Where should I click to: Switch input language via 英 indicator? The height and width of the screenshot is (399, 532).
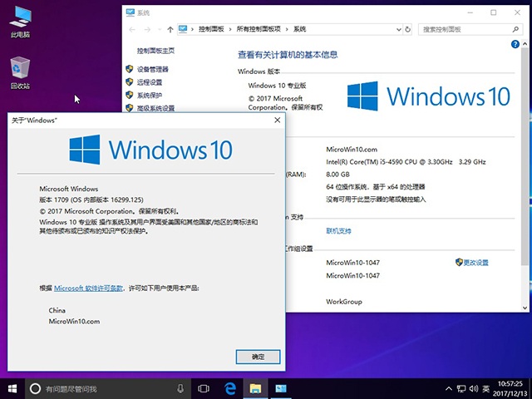point(485,389)
